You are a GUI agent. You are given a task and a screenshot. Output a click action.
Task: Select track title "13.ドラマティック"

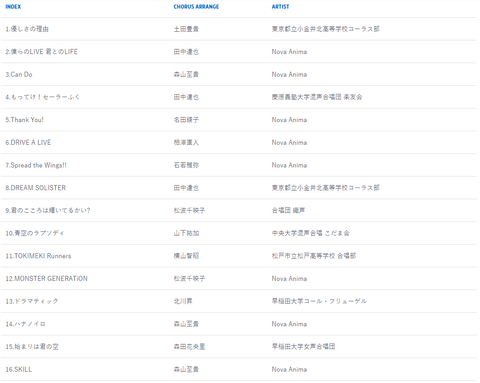point(32,301)
